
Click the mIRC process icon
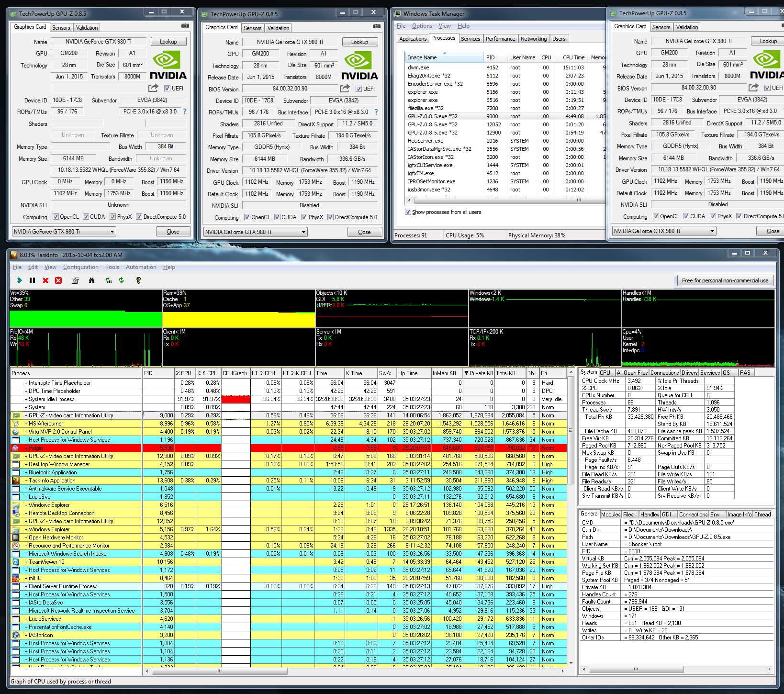tap(16, 578)
